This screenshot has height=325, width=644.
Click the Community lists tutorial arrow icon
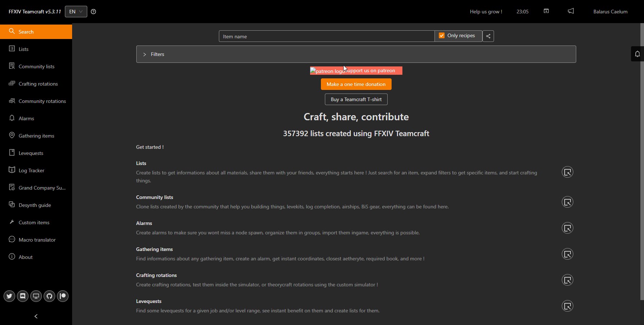[568, 202]
